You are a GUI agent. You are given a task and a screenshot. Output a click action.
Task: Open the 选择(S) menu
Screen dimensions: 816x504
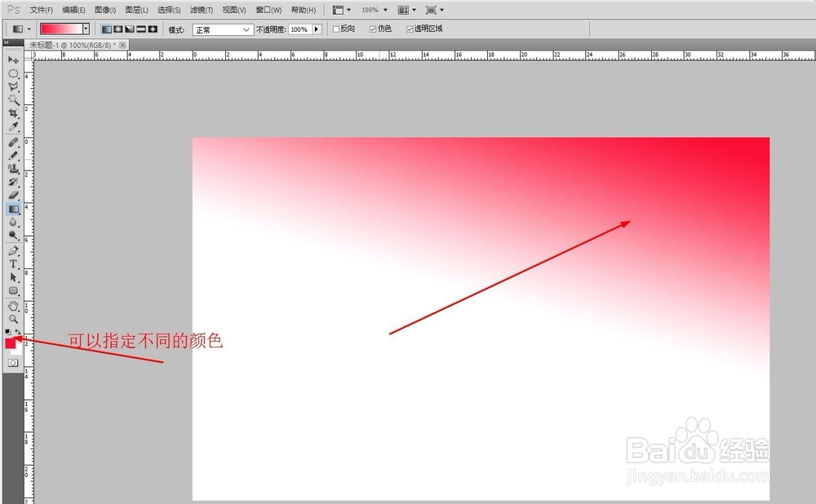169,10
